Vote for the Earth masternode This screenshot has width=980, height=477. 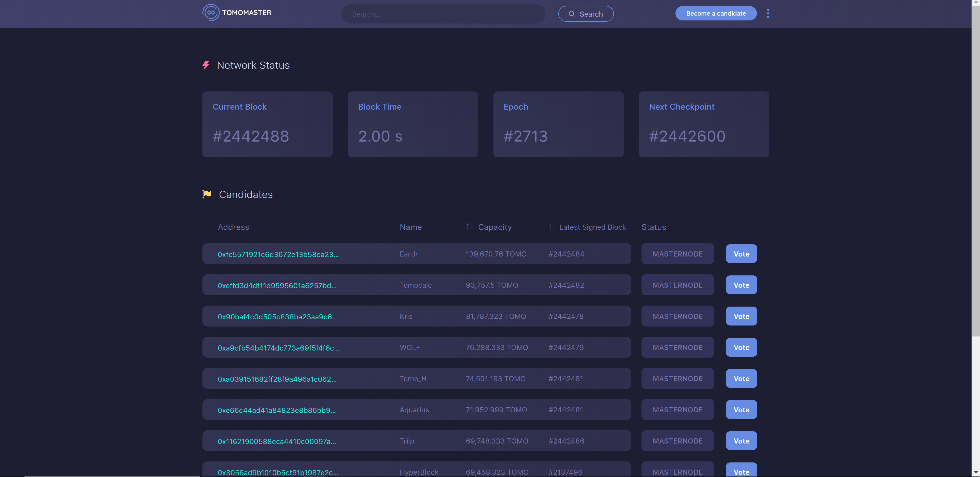click(x=741, y=254)
